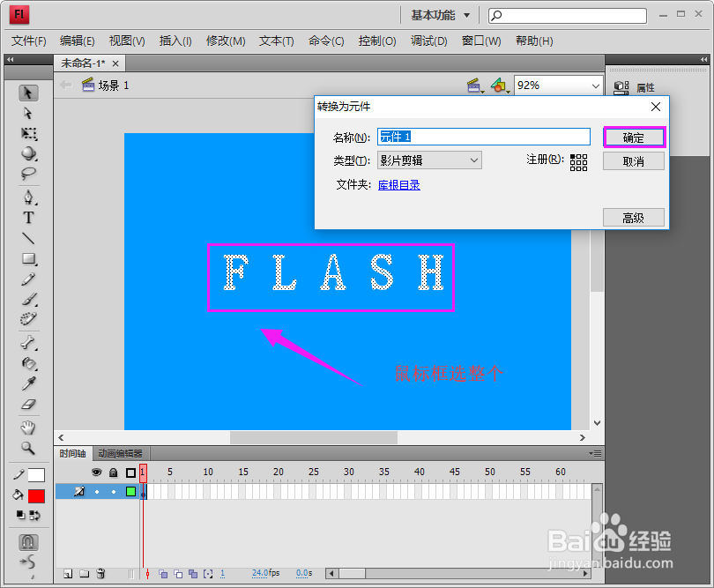Click the Black and White default colors icon

tap(20, 515)
